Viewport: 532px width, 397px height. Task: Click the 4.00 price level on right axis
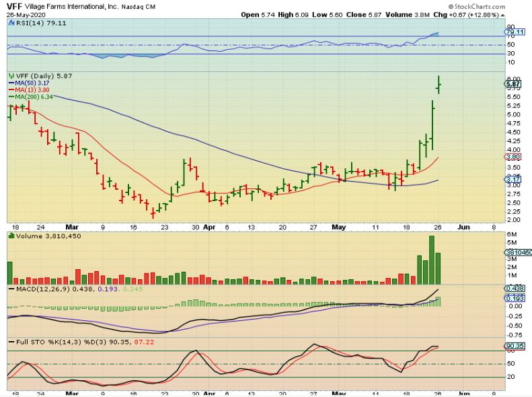pyautogui.click(x=514, y=150)
